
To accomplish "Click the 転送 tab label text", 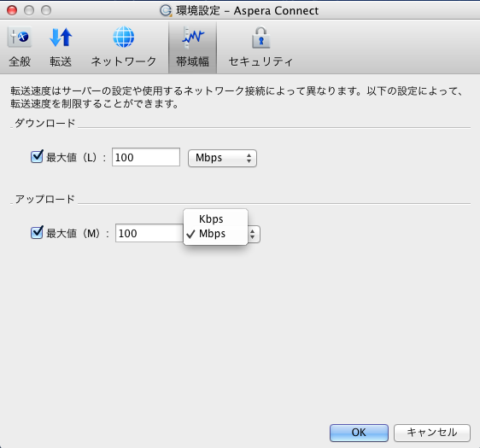I will coord(61,61).
